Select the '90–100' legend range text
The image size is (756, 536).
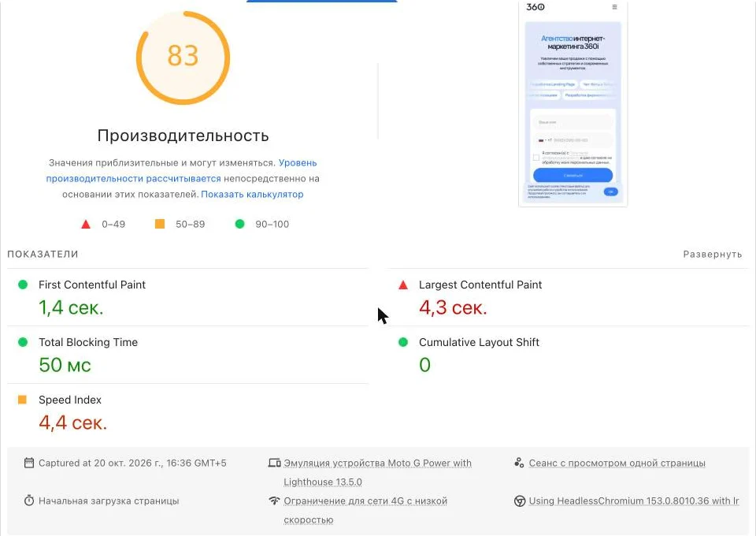click(272, 224)
